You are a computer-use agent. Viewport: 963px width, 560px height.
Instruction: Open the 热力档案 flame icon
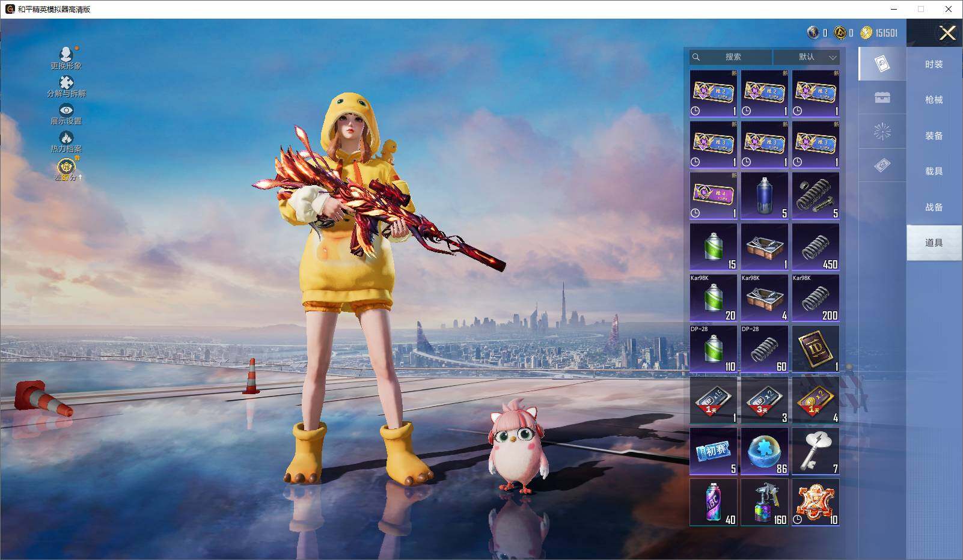[x=66, y=138]
